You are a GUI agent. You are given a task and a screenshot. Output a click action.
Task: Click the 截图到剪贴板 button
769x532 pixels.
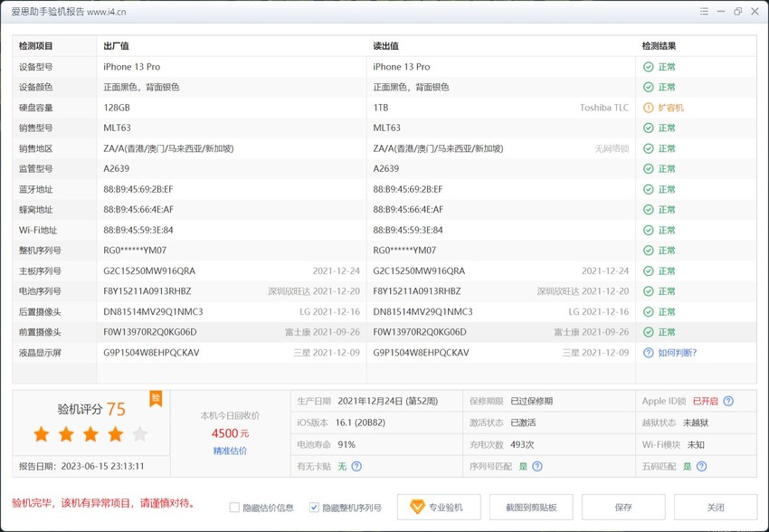(531, 507)
